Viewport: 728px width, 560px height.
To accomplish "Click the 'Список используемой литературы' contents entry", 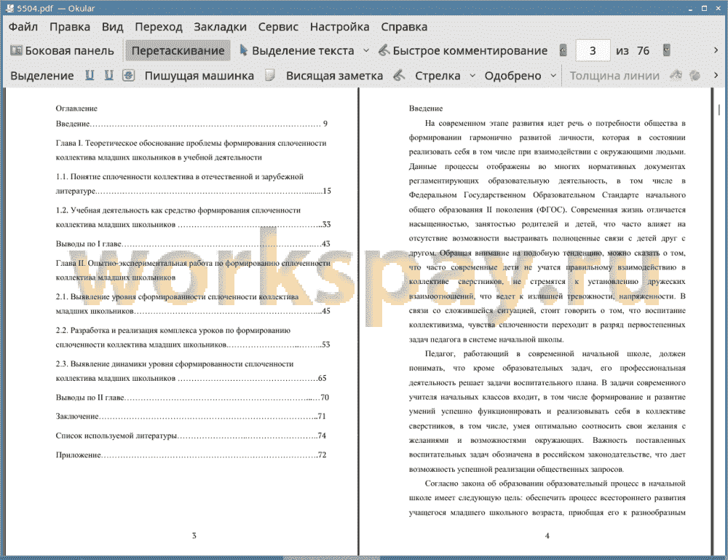I will 191,435.
